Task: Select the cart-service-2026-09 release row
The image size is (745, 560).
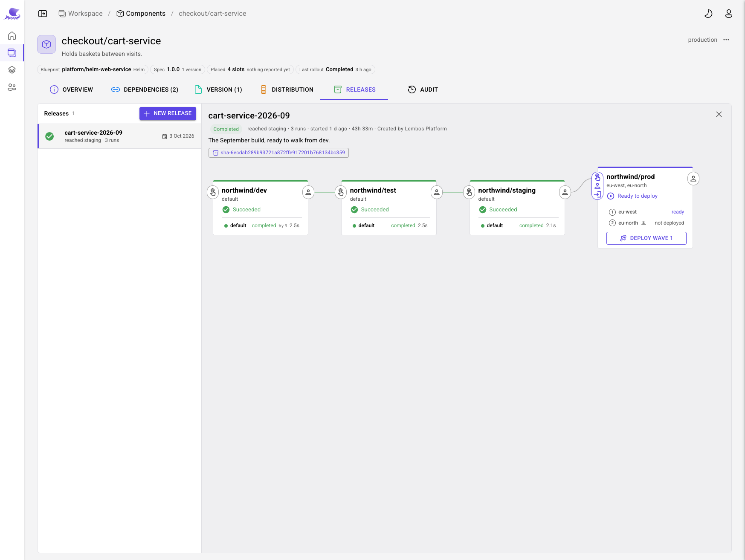Action: coord(119,136)
